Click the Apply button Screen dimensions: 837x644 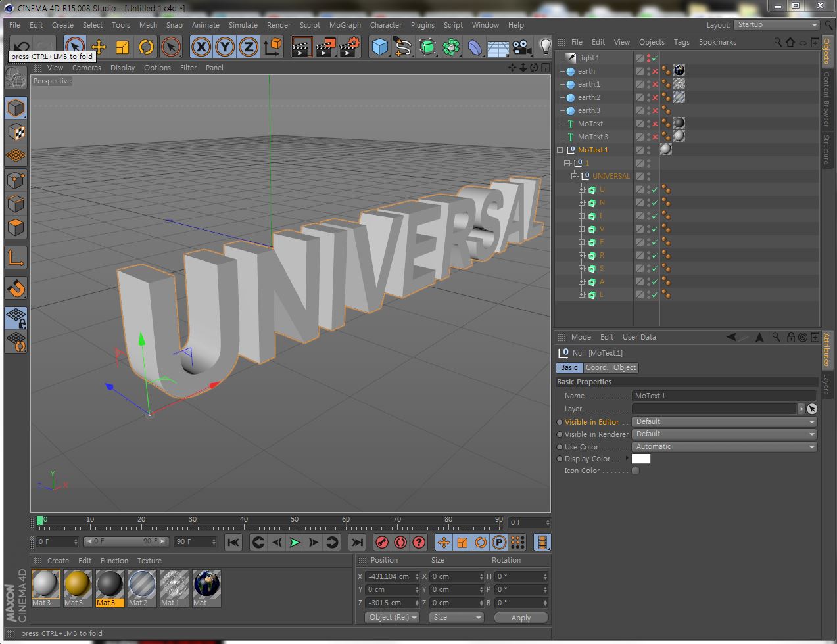521,618
